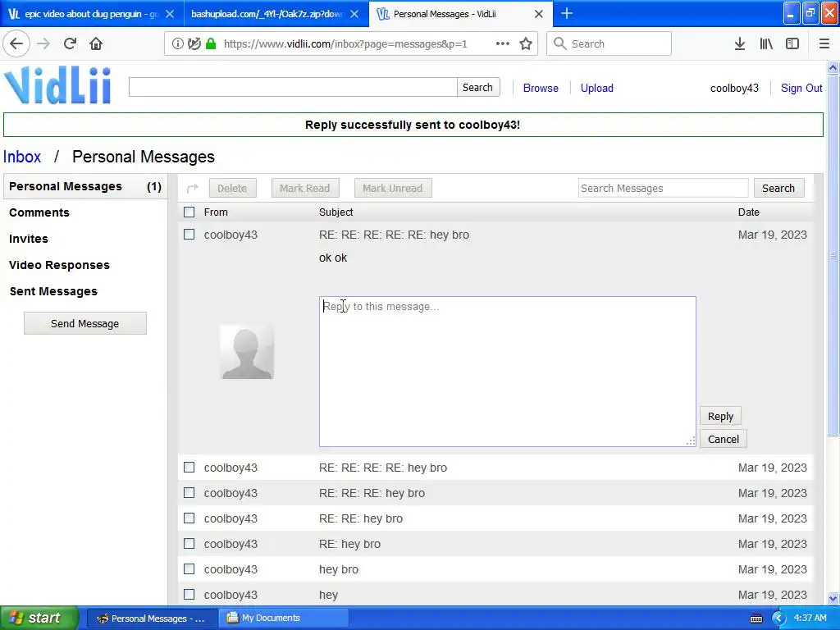The height and width of the screenshot is (630, 840).
Task: Open a new tab with plus icon
Action: 567,13
